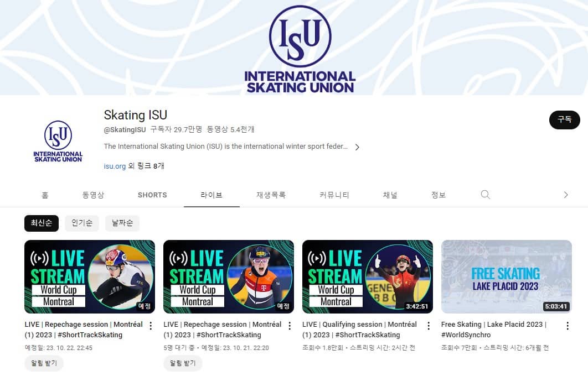Click the ISU channel avatar logo
The width and height of the screenshot is (588, 376).
coord(58,142)
